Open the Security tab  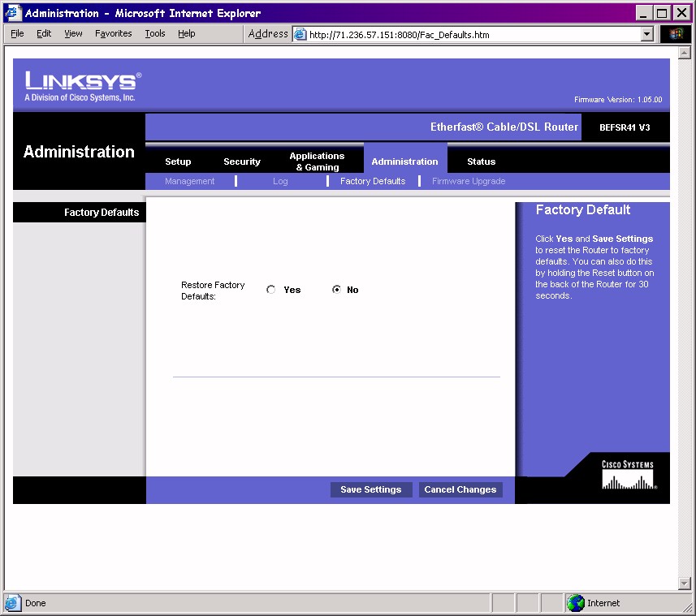click(242, 162)
